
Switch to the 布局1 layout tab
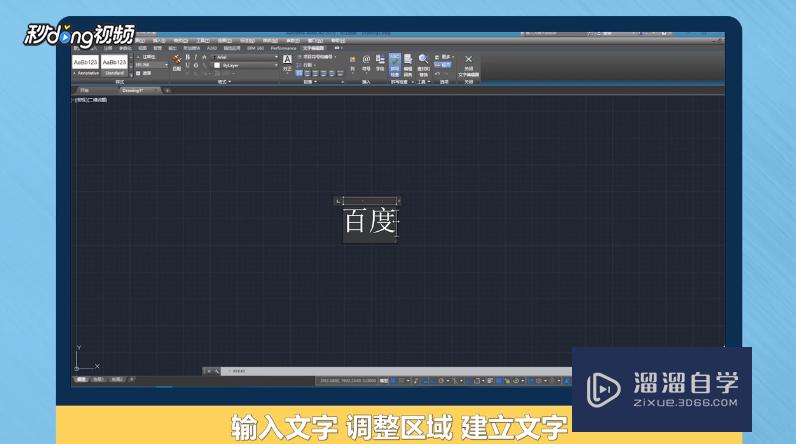[x=99, y=379]
